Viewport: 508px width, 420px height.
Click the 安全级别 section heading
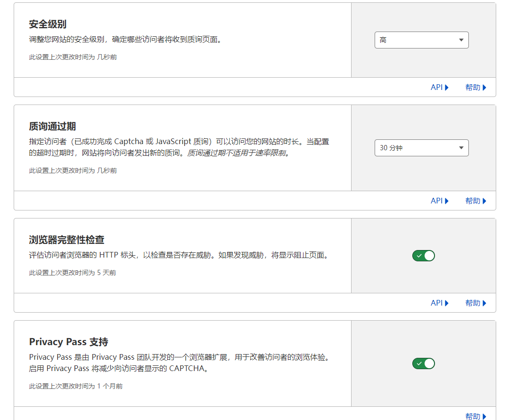pyautogui.click(x=48, y=24)
